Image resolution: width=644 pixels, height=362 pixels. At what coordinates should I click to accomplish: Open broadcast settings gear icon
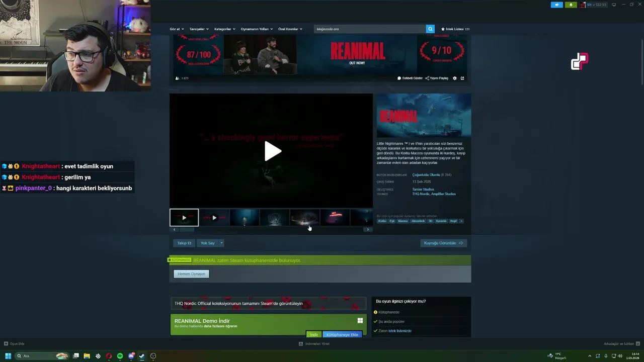[x=455, y=78]
